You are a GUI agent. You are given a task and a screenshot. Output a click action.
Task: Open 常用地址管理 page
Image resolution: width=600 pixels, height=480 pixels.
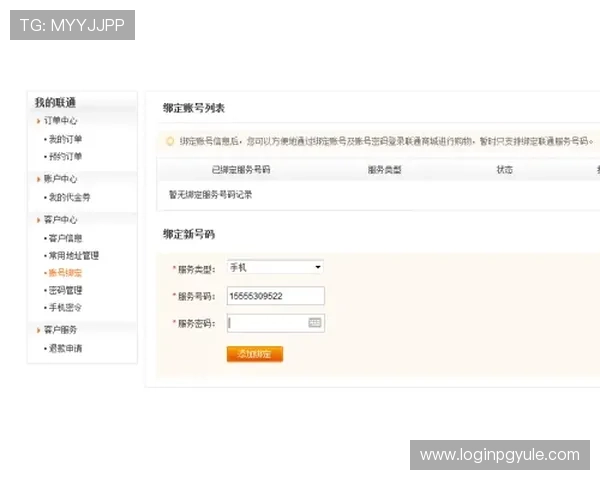74,256
